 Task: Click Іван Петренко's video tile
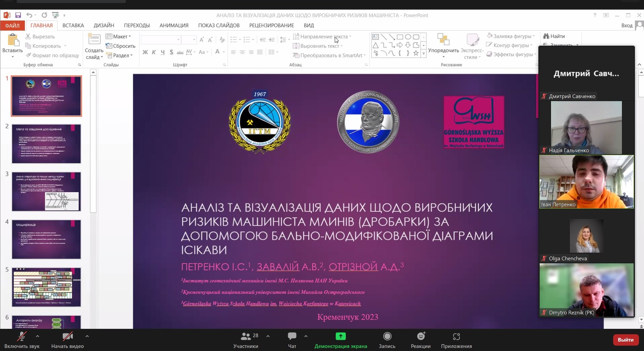pos(587,182)
